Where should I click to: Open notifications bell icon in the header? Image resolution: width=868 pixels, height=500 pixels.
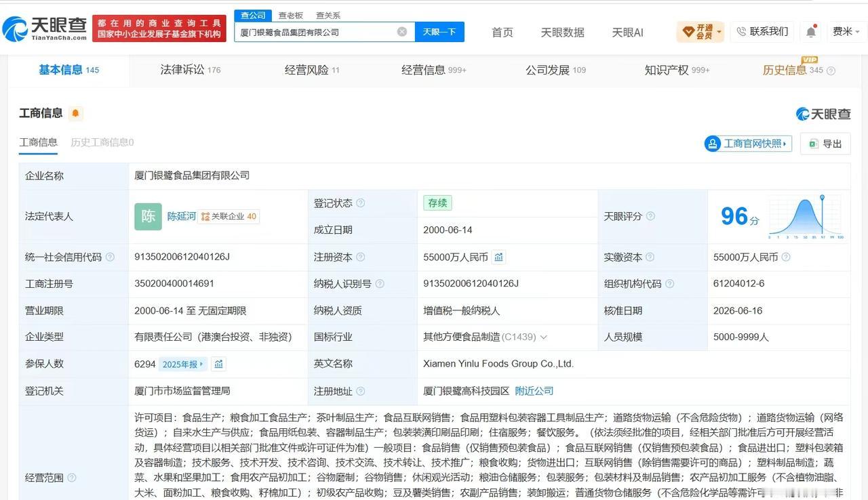[x=811, y=32]
